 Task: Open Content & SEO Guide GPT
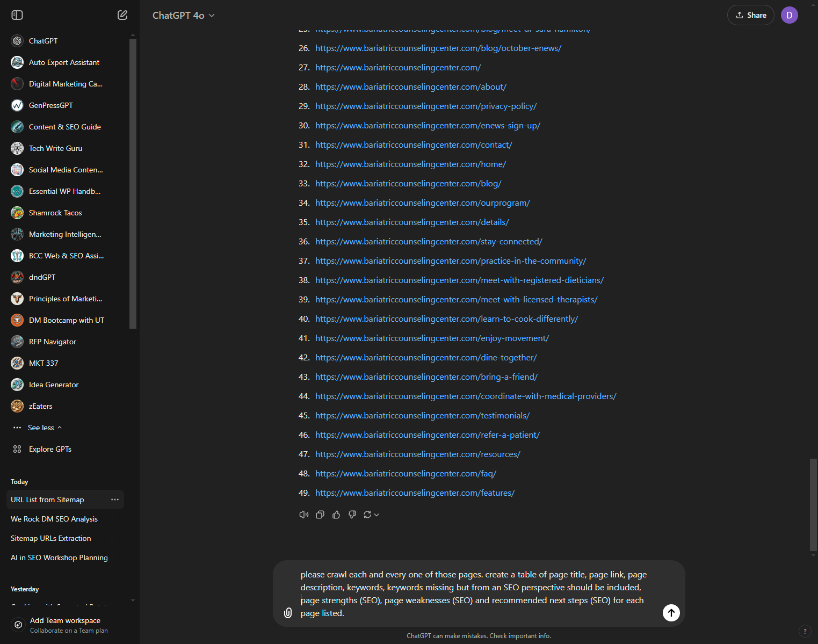point(67,127)
